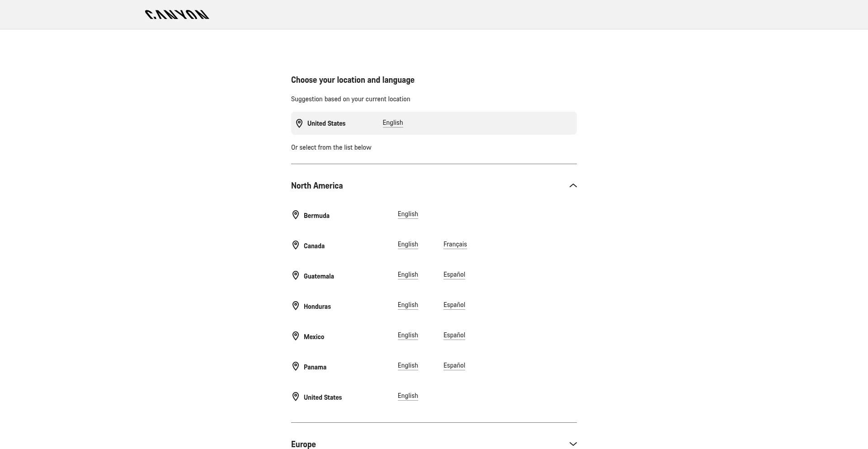The width and height of the screenshot is (868, 449).
Task: Choose Français for Canada
Action: point(455,245)
